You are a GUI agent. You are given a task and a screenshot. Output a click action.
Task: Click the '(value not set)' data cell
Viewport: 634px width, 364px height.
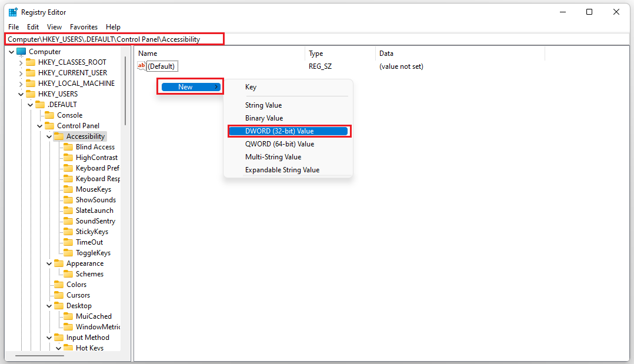coord(401,66)
